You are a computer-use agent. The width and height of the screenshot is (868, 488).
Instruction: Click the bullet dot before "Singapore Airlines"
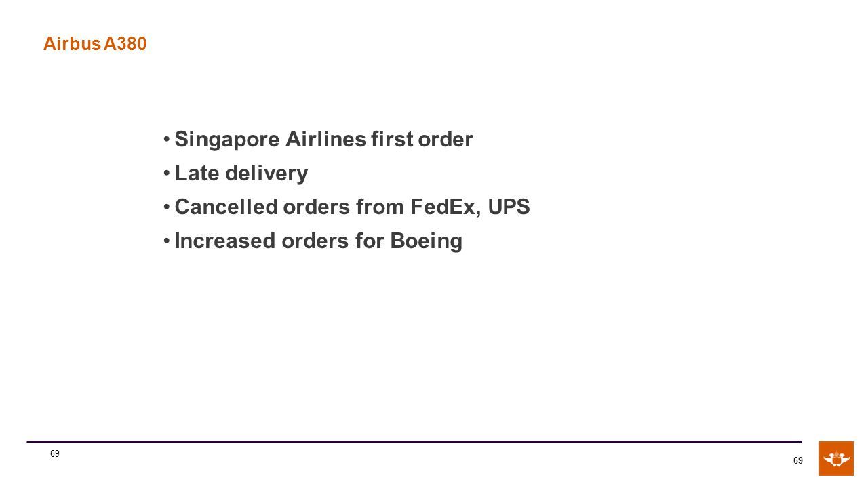[167, 140]
